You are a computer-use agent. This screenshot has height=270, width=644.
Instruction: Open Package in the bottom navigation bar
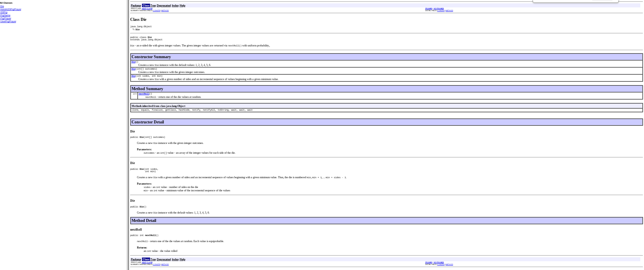pyautogui.click(x=136, y=259)
